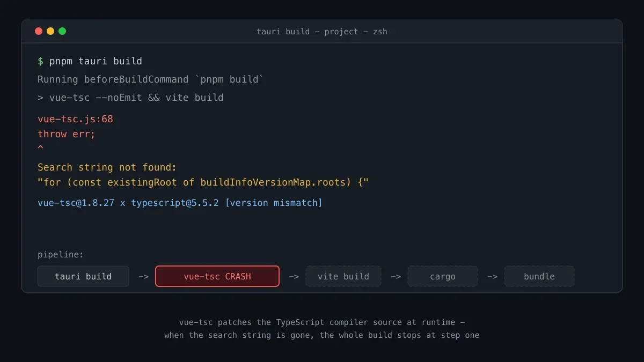Screen dimensions: 644x362
Task: Click the version mismatch line in blue
Action: coord(180,203)
